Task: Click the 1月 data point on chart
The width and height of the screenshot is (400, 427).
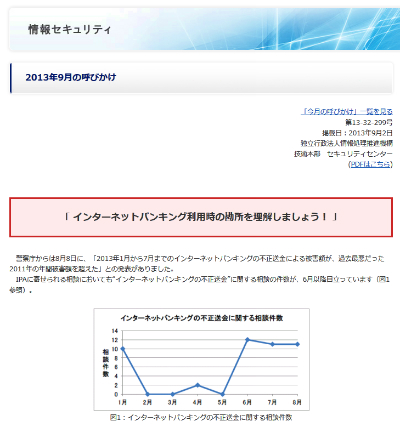Action: [x=123, y=349]
